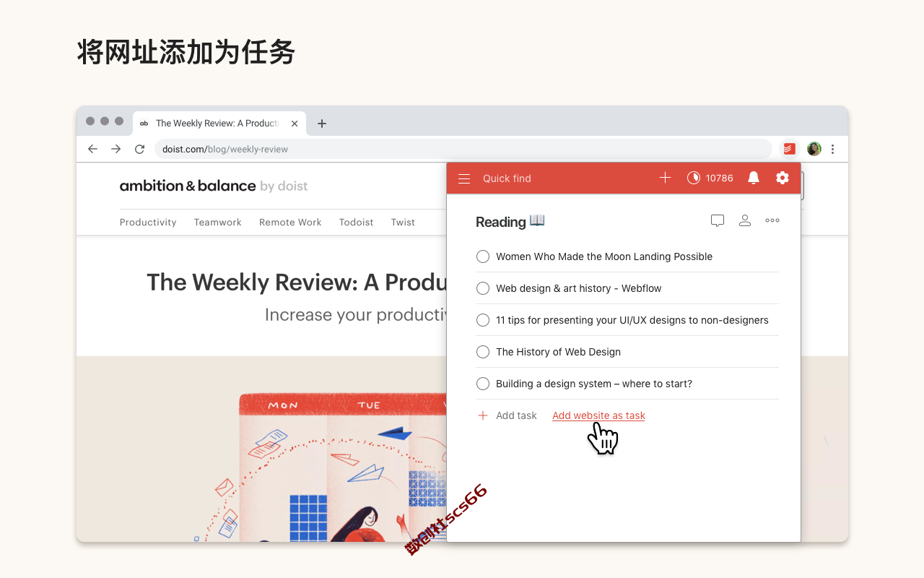Complete task Women Who Made the Moon Landing Possible
924x578 pixels.
click(483, 256)
